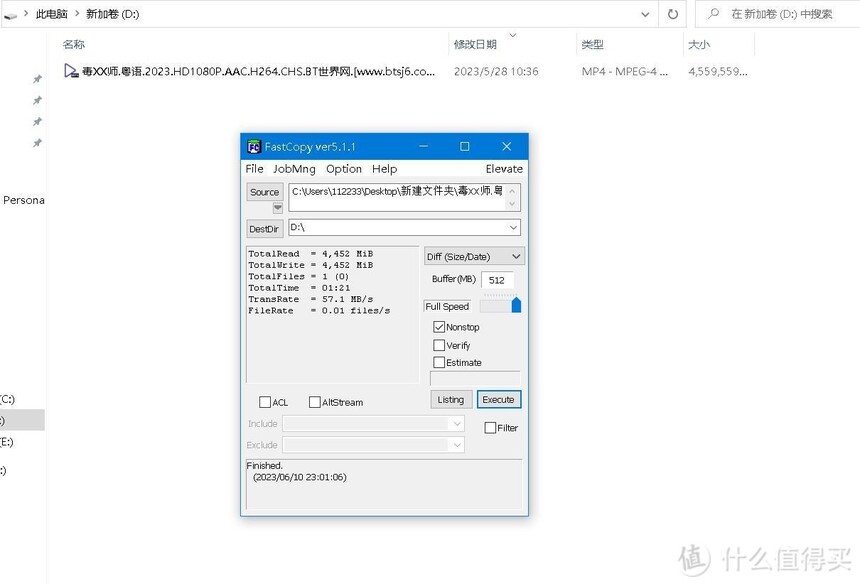Sort by 大小 column header
The width and height of the screenshot is (860, 584).
pyautogui.click(x=699, y=44)
